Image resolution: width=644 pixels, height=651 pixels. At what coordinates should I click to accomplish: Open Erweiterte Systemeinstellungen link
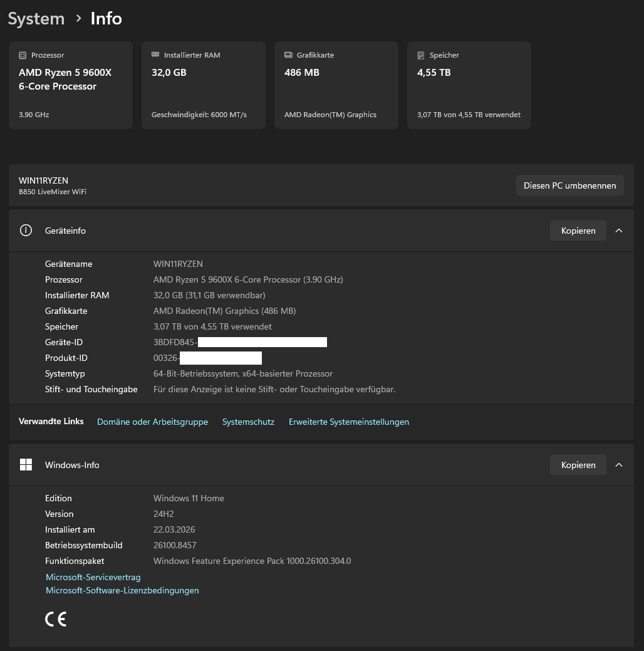(349, 422)
